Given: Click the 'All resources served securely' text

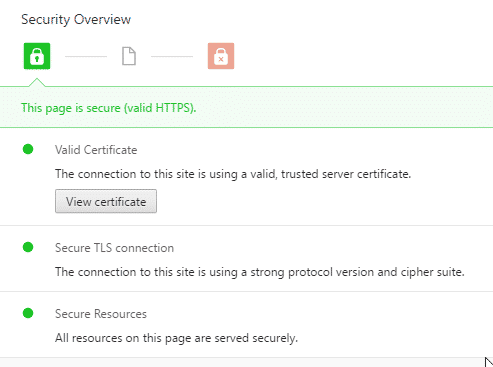Looking at the screenshot, I should coord(176,338).
